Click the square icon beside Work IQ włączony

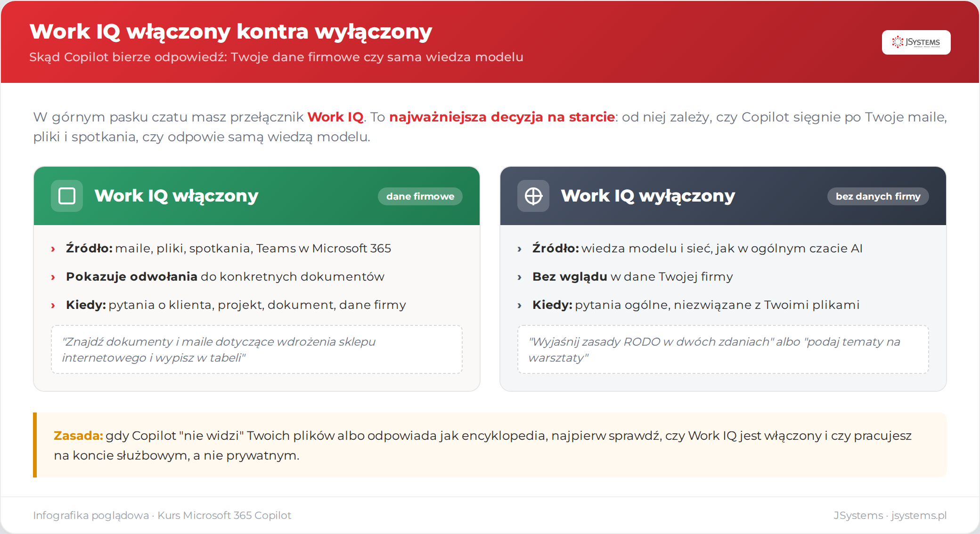67,196
